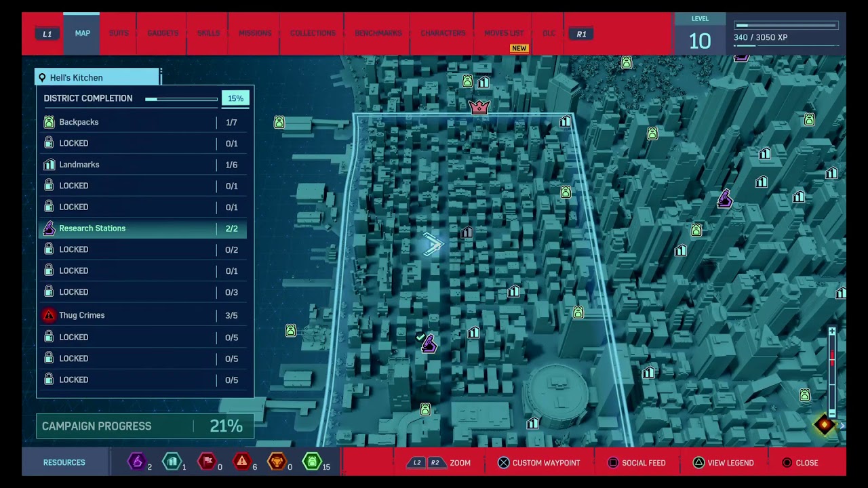This screenshot has width=868, height=488.
Task: Click the ZOOM label
Action: [x=460, y=463]
